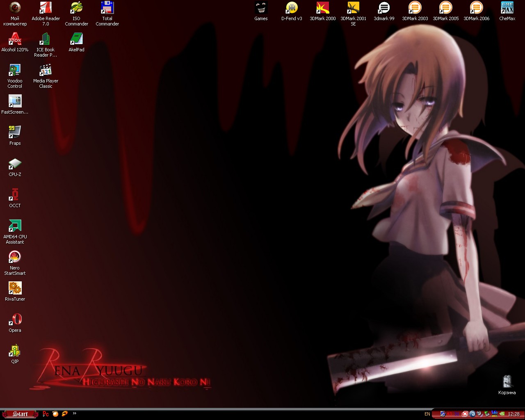Launch D-Fend v3 shortcut
The width and height of the screenshot is (525, 420).
[x=292, y=11]
